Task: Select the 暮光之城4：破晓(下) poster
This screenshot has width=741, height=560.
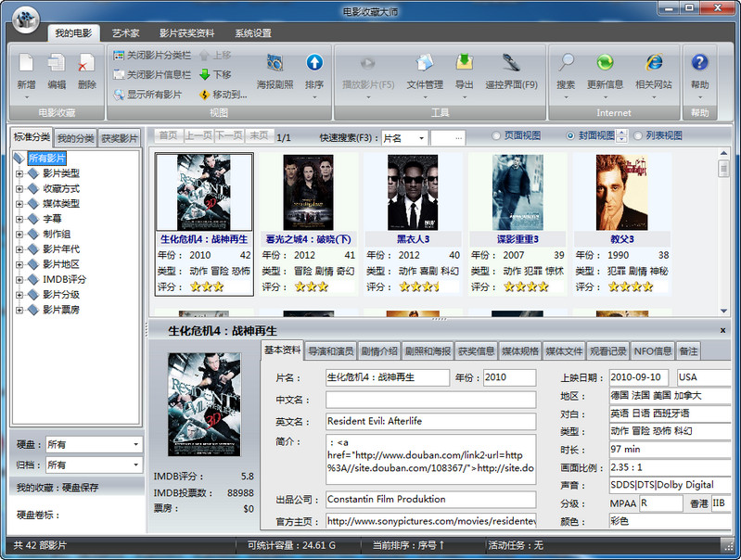Action: tap(308, 192)
